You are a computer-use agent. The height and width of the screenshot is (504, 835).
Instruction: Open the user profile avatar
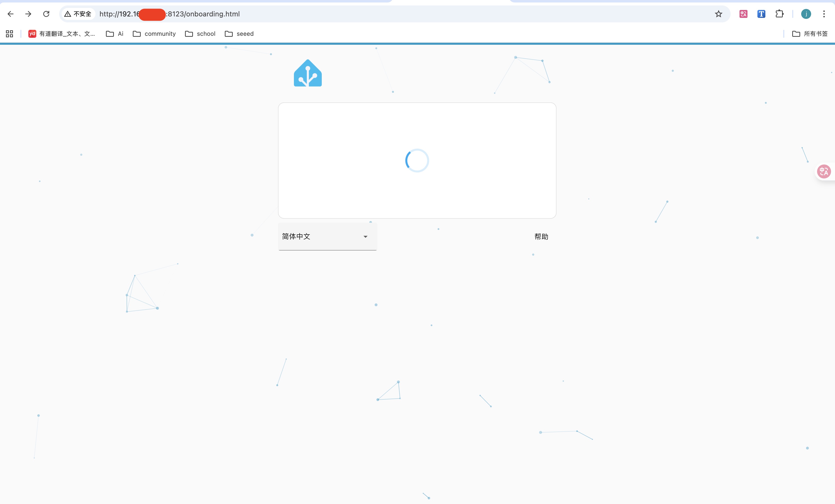806,14
